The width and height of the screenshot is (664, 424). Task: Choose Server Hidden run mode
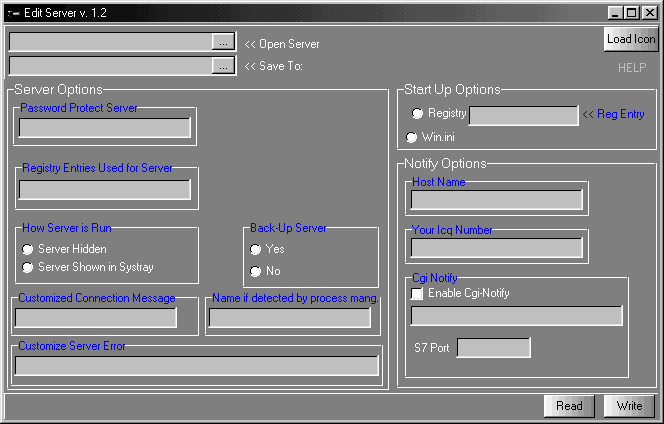point(28,249)
